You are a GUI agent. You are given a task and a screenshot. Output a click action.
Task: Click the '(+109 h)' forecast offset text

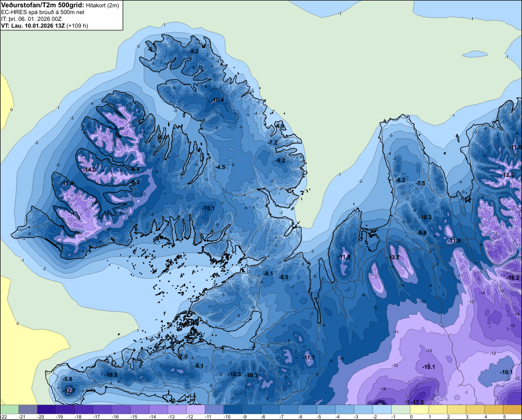77,26
